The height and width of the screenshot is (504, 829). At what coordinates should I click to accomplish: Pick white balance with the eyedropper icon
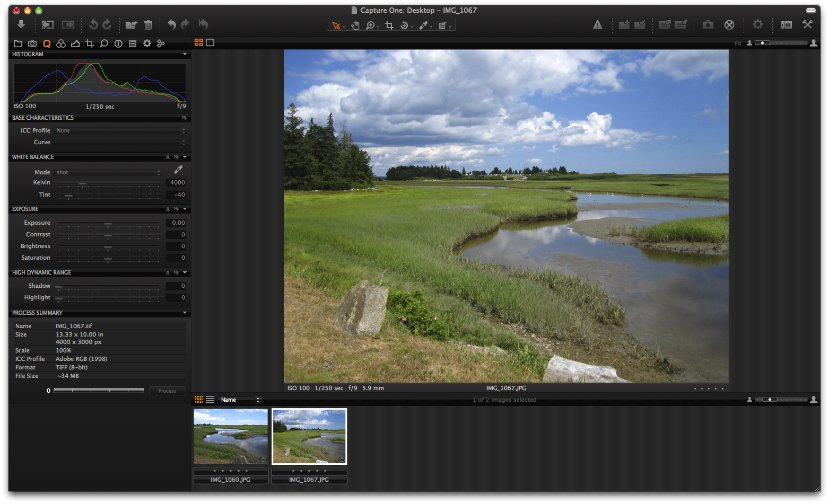point(178,169)
